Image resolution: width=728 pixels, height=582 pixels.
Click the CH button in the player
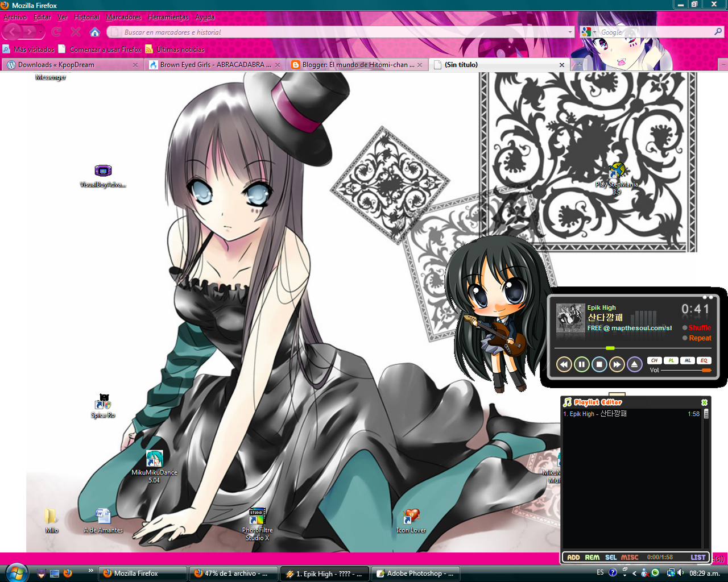point(654,360)
